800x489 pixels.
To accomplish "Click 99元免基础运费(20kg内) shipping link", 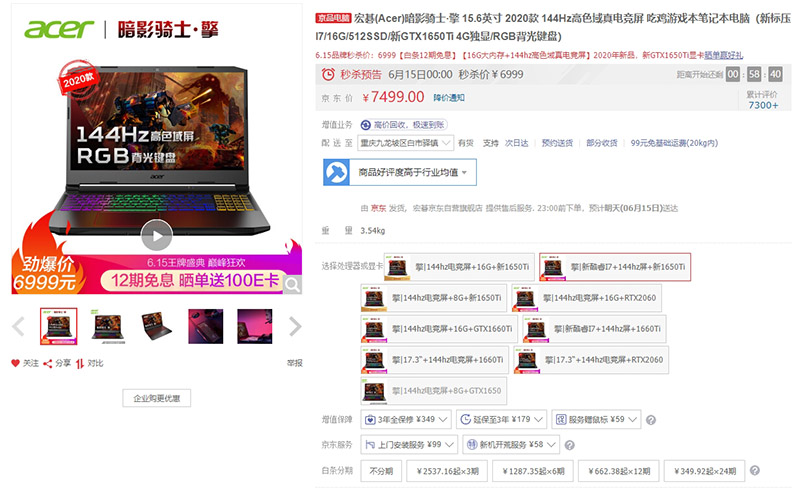I will coord(674,143).
